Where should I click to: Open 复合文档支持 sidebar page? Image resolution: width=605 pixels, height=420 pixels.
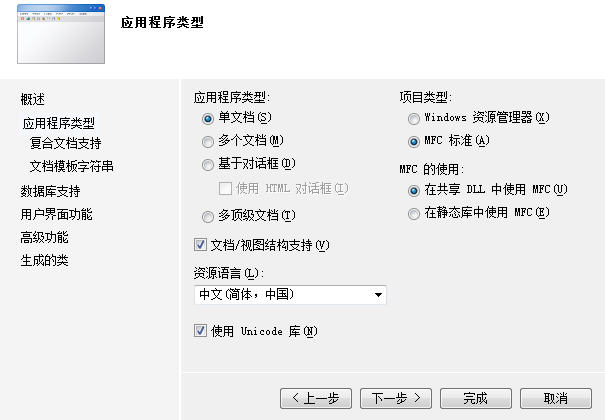(x=66, y=143)
